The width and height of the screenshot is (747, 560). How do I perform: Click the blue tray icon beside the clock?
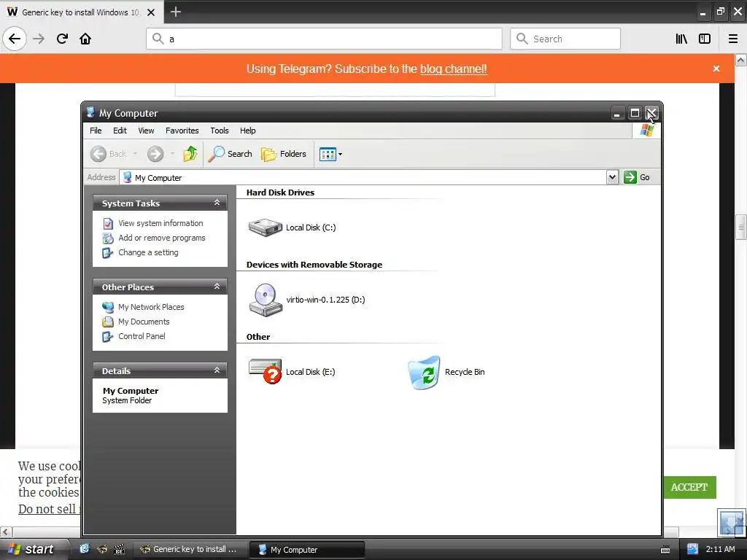[x=692, y=549]
